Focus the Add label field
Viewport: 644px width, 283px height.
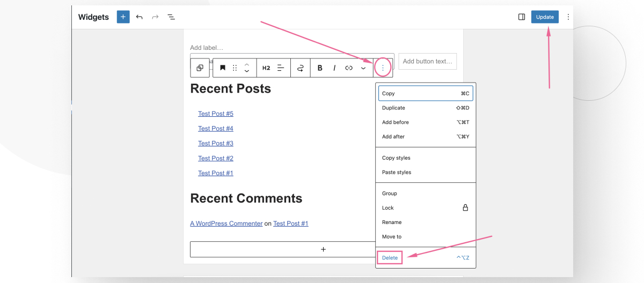(207, 48)
